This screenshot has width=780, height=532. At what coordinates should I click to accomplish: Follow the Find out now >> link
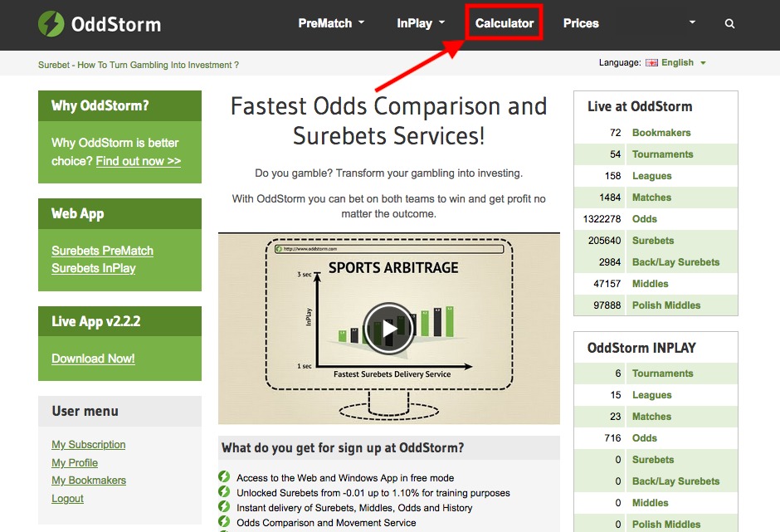[139, 161]
